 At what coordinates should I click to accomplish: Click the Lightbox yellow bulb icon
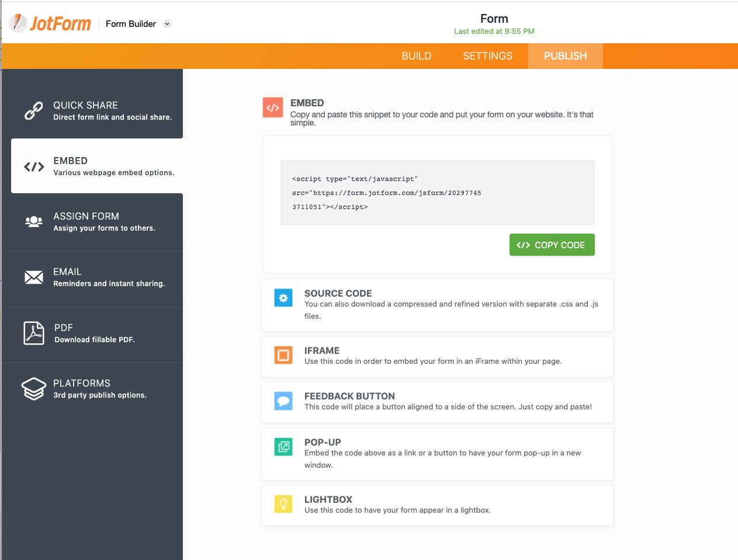tap(283, 504)
